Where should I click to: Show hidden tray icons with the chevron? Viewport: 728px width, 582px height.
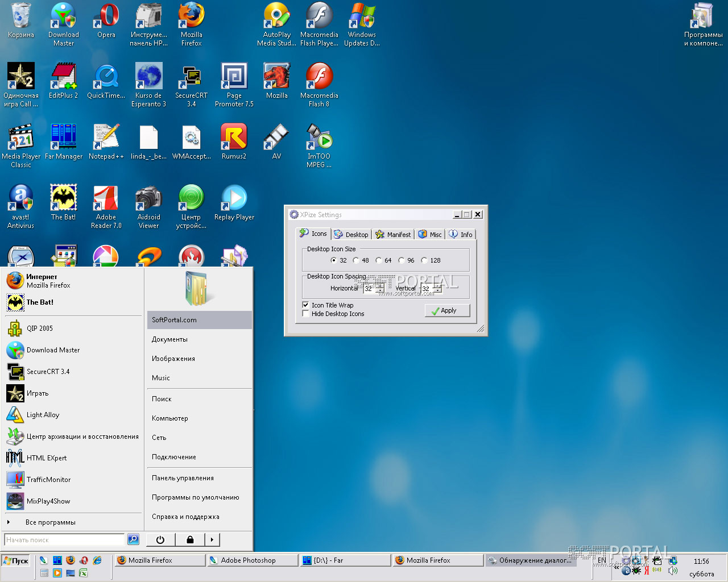pos(616,567)
